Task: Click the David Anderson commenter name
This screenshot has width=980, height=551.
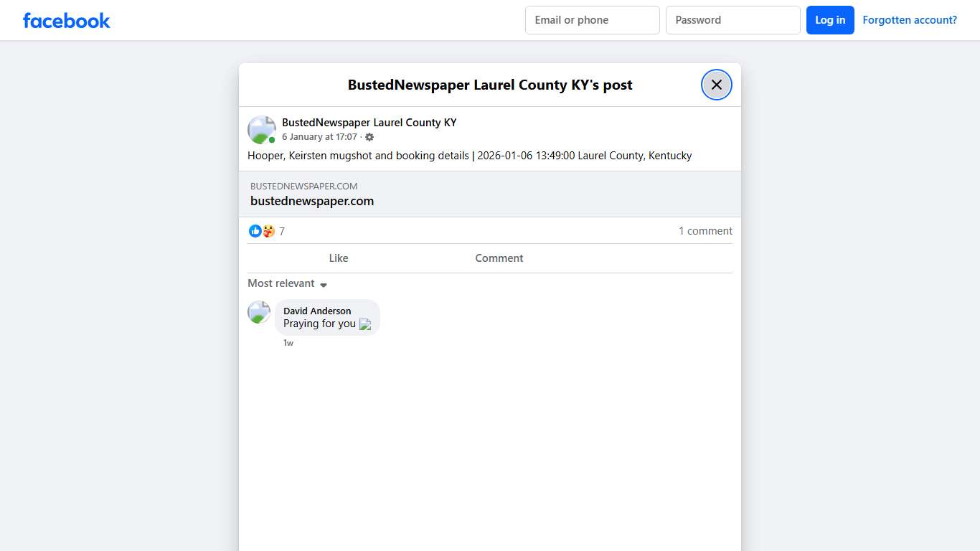Action: (317, 311)
